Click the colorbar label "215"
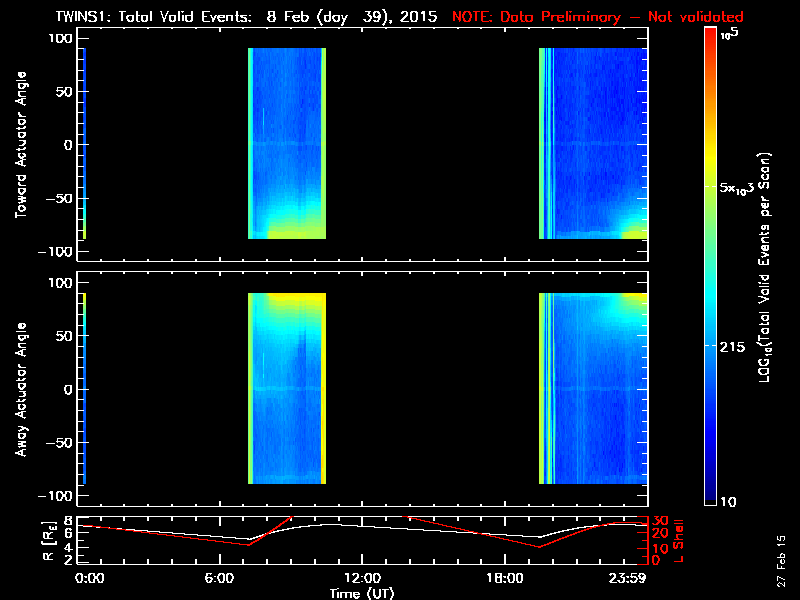 pos(733,347)
